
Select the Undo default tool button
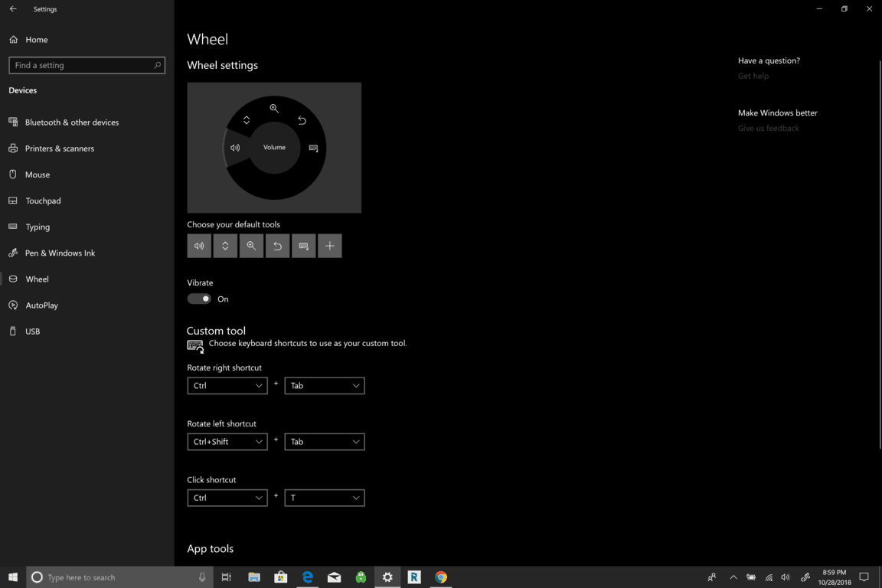click(277, 246)
